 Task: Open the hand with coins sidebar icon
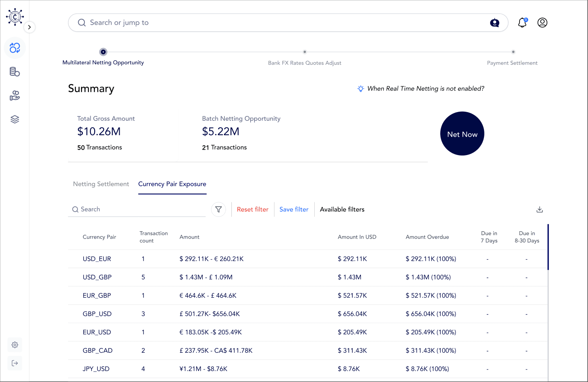tap(15, 96)
